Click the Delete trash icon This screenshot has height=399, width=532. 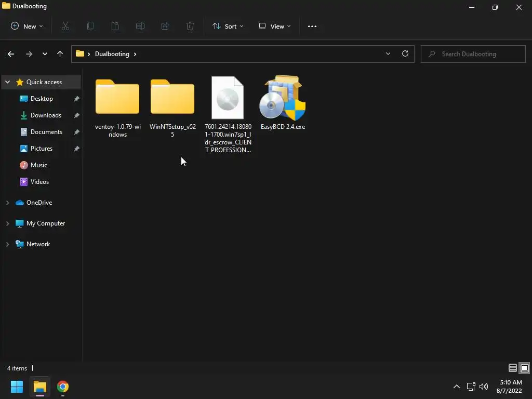click(190, 26)
